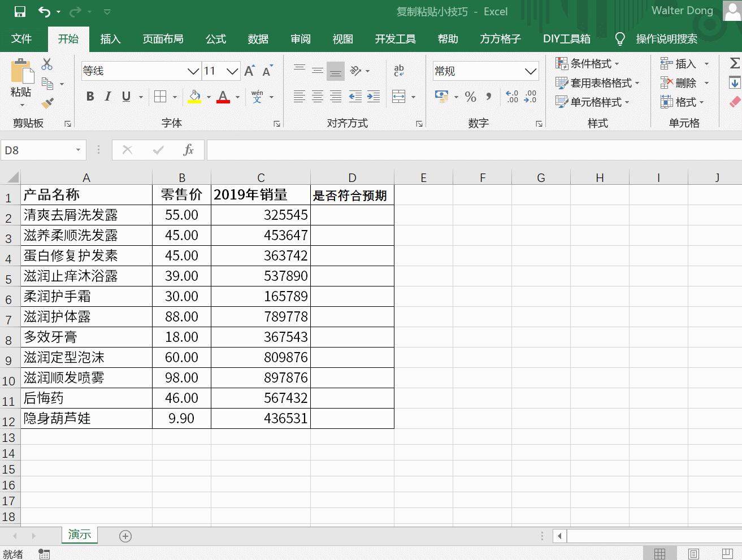Toggle underline formatting
Viewport: 742px width, 560px height.
125,96
